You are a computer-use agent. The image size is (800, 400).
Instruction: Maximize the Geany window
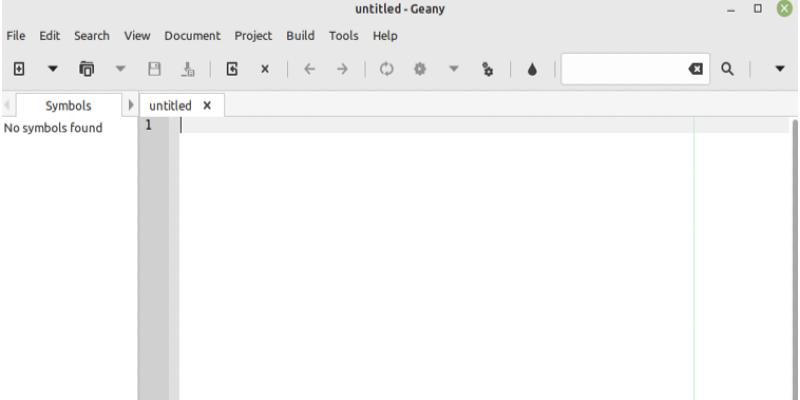(758, 9)
